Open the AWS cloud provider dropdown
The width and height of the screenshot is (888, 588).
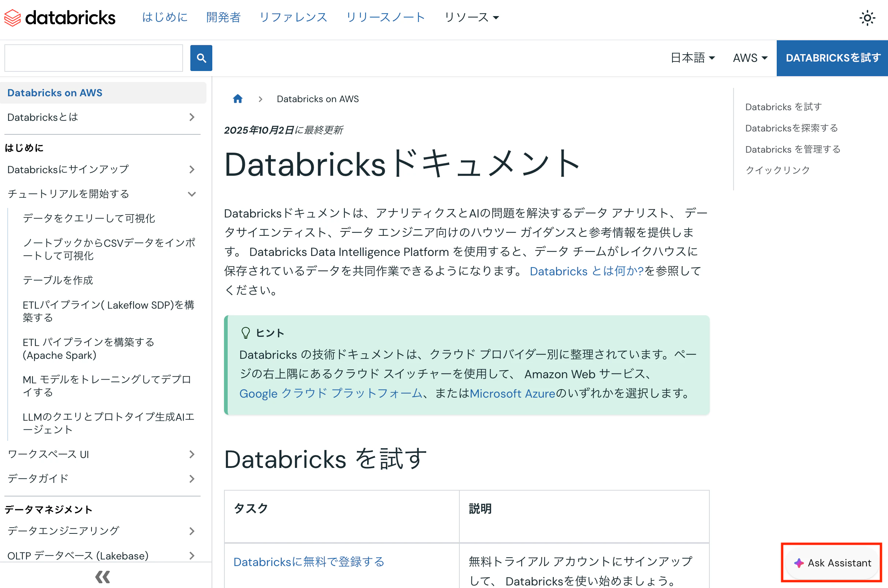(x=750, y=58)
